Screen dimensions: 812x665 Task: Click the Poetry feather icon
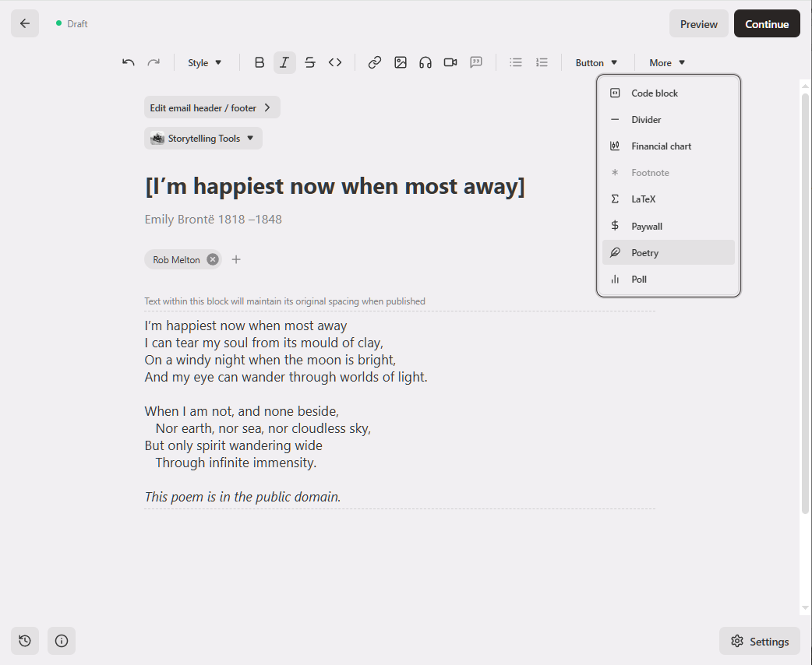click(x=615, y=252)
